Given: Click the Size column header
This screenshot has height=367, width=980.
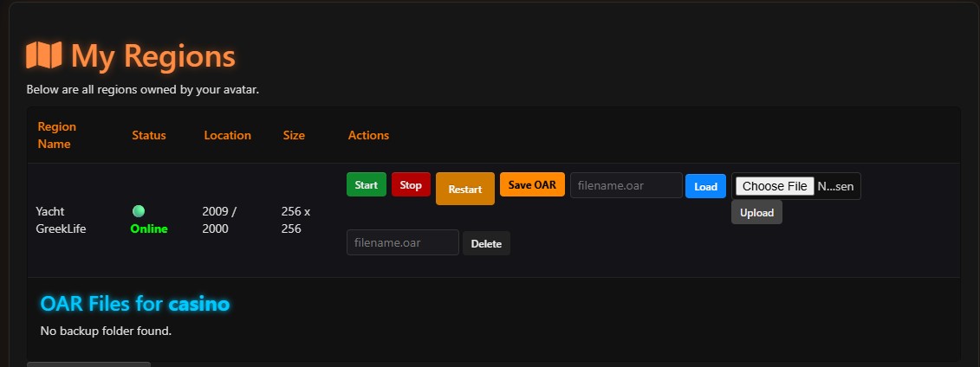Looking at the screenshot, I should (294, 135).
